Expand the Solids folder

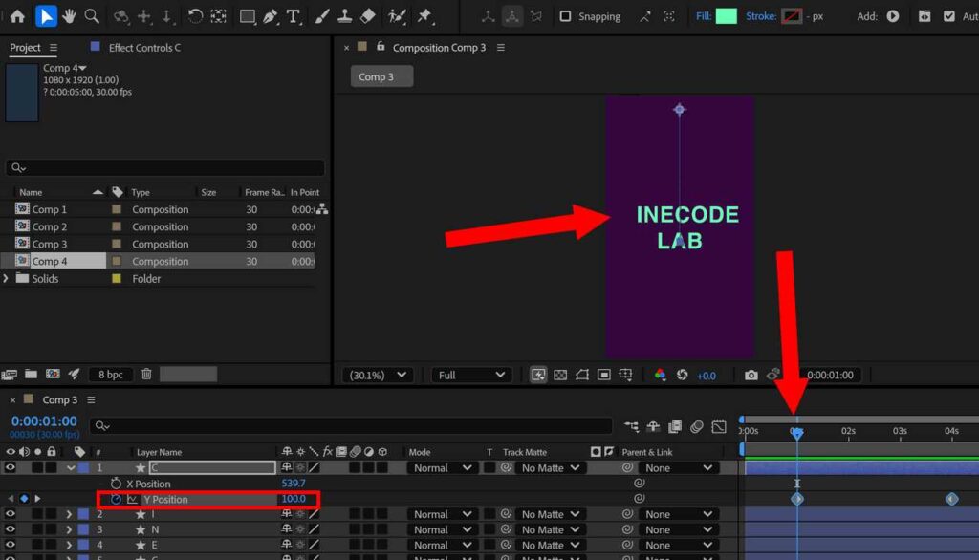coord(7,278)
